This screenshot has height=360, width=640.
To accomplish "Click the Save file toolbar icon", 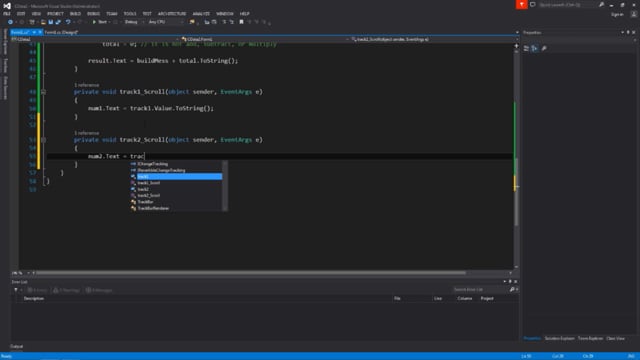I will [51, 22].
